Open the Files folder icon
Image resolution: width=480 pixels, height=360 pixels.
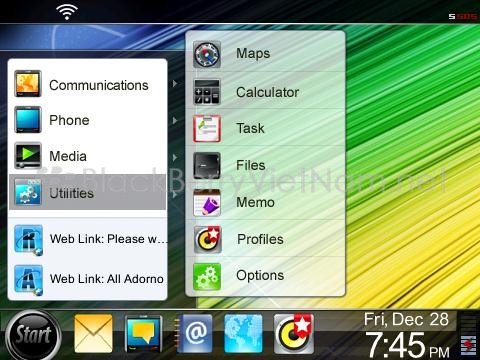pyautogui.click(x=207, y=166)
